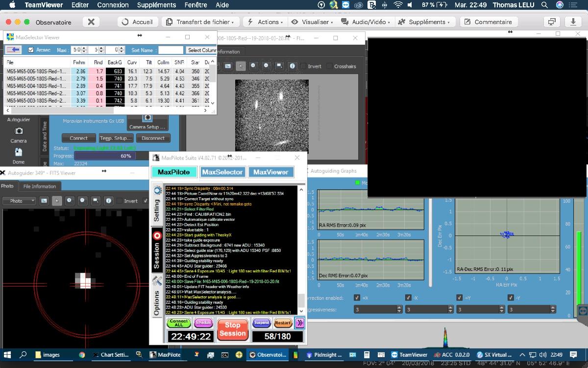Toggle the +X correction enabled checkbox
The width and height of the screenshot is (588, 368).
tap(357, 298)
